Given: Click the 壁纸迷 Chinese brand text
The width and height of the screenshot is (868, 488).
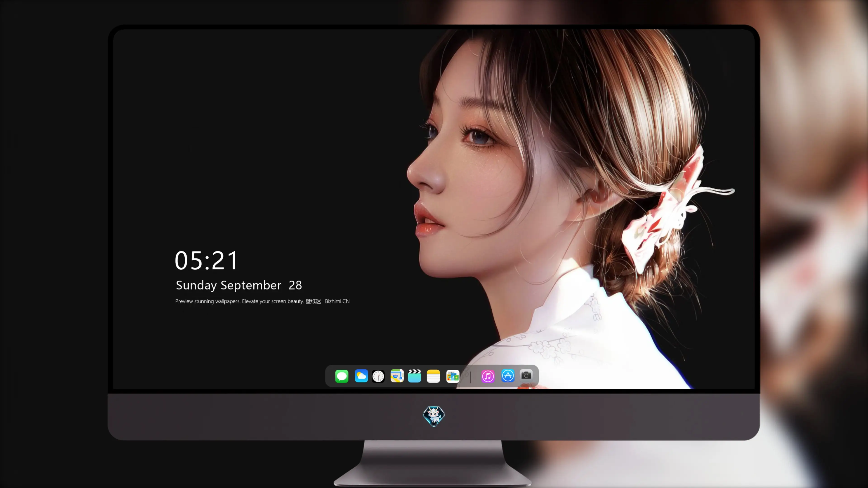Looking at the screenshot, I should [x=313, y=301].
